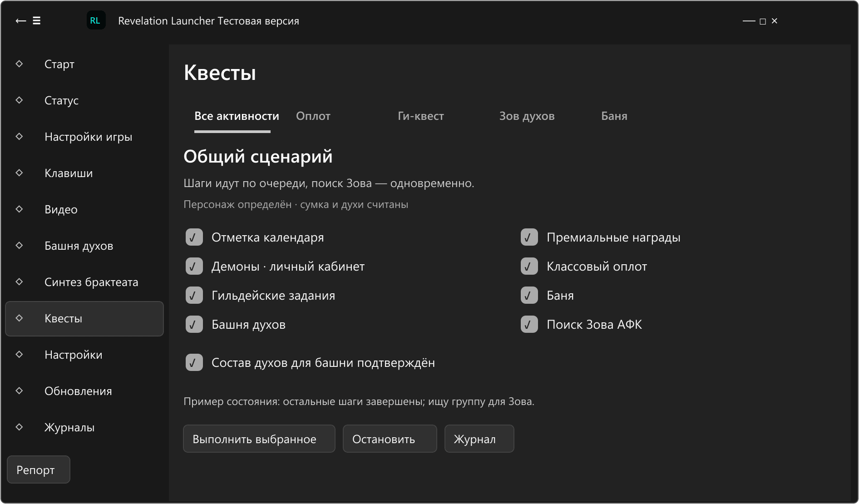Click the Репорт button
Viewport: 859px width, 504px height.
tap(39, 469)
